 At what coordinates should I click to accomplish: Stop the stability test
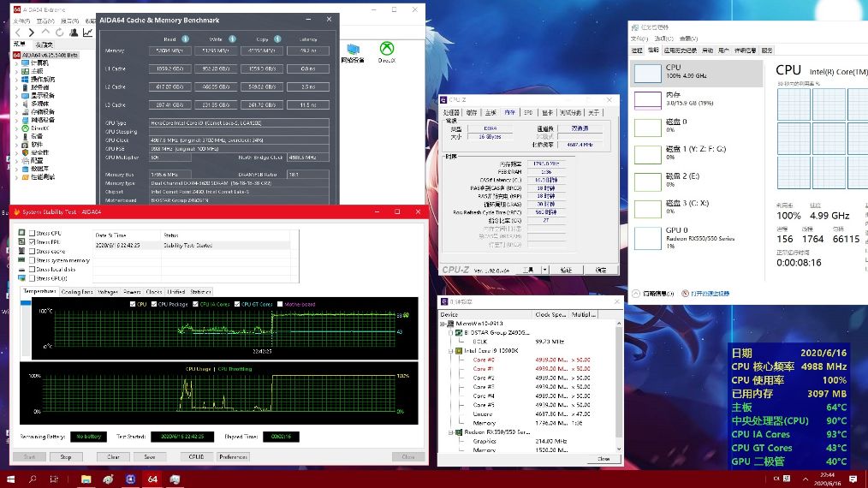pyautogui.click(x=66, y=457)
